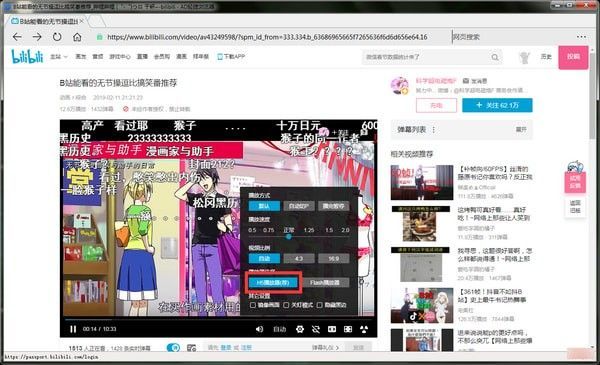600x365 pixels.
Task: Open the 361帧 recommended video thumbnail
Action: 422,305
